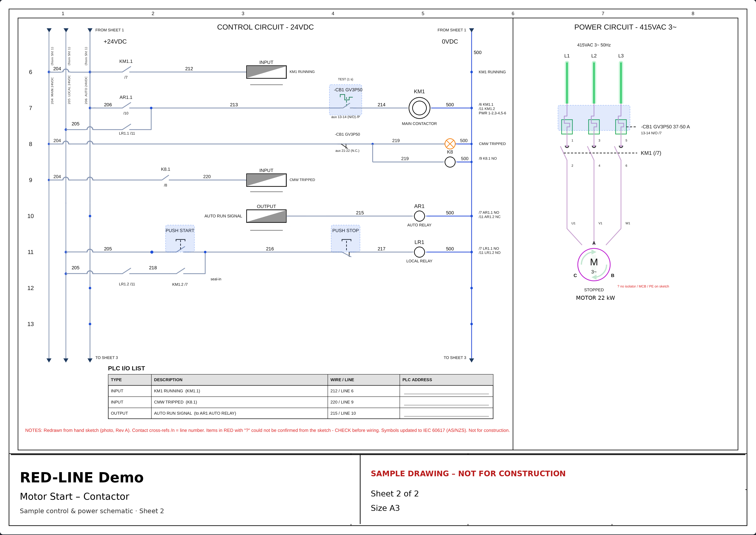The width and height of the screenshot is (756, 535).
Task: Select the LR1 local relay coil
Action: (419, 252)
